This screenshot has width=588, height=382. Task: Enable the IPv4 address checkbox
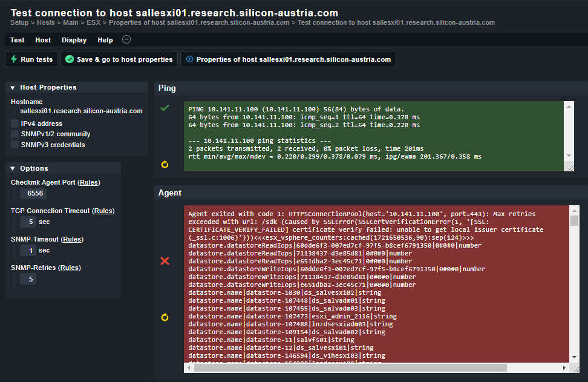click(x=14, y=123)
